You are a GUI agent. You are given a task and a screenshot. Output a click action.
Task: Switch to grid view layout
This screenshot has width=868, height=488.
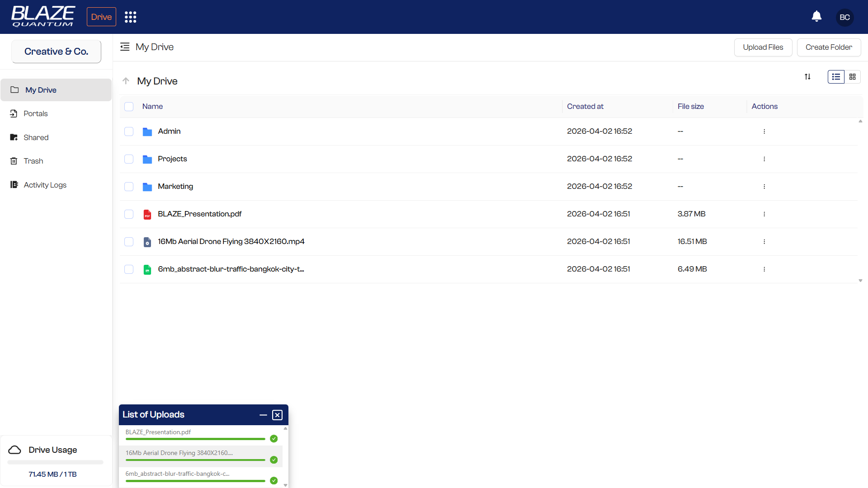pos(853,77)
